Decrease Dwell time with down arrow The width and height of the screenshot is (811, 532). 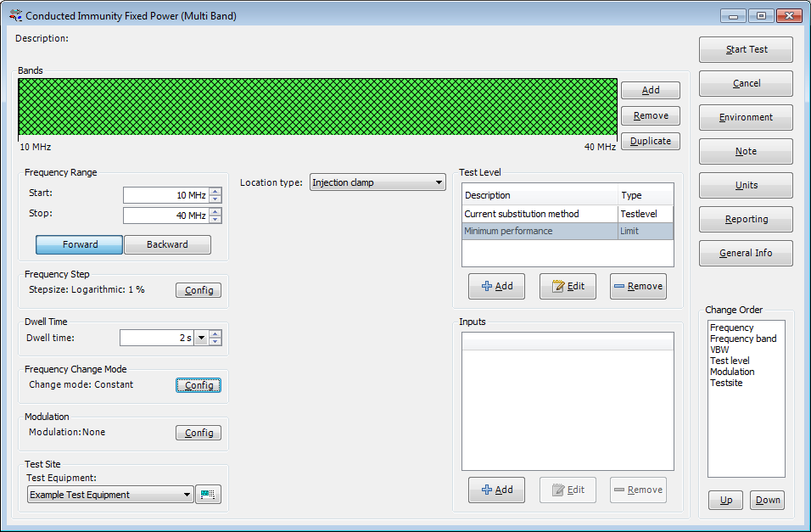pos(215,342)
